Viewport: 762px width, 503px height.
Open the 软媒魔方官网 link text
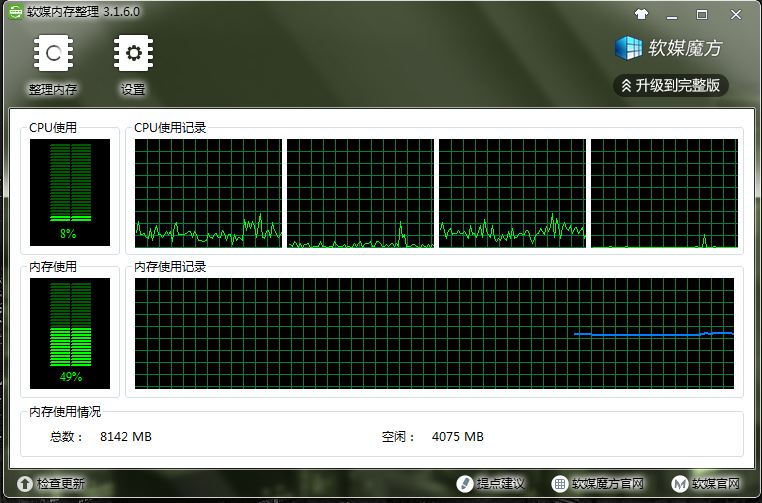pos(608,484)
